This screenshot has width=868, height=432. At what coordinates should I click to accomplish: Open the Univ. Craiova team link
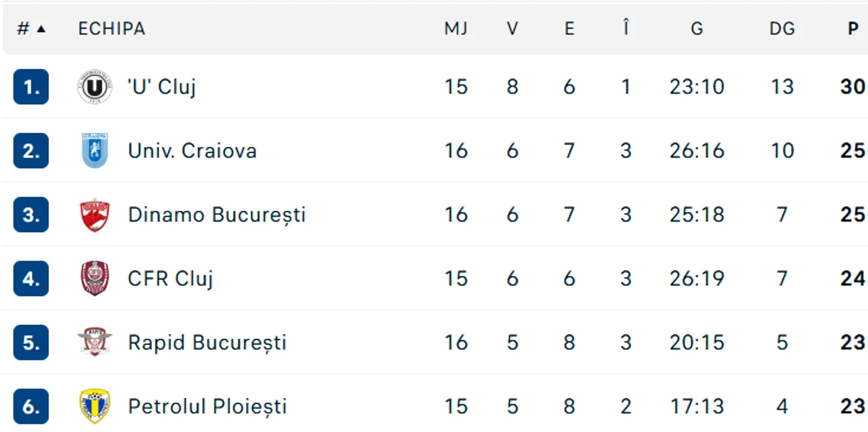click(192, 151)
